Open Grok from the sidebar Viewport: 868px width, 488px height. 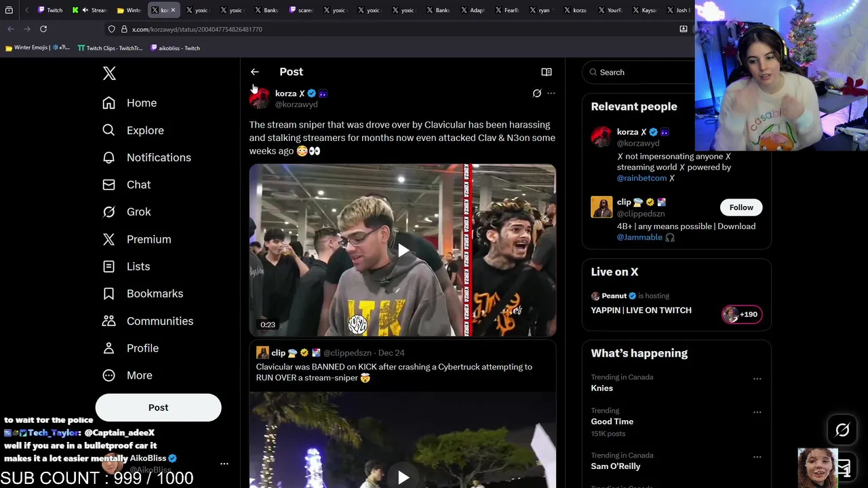[127, 211]
